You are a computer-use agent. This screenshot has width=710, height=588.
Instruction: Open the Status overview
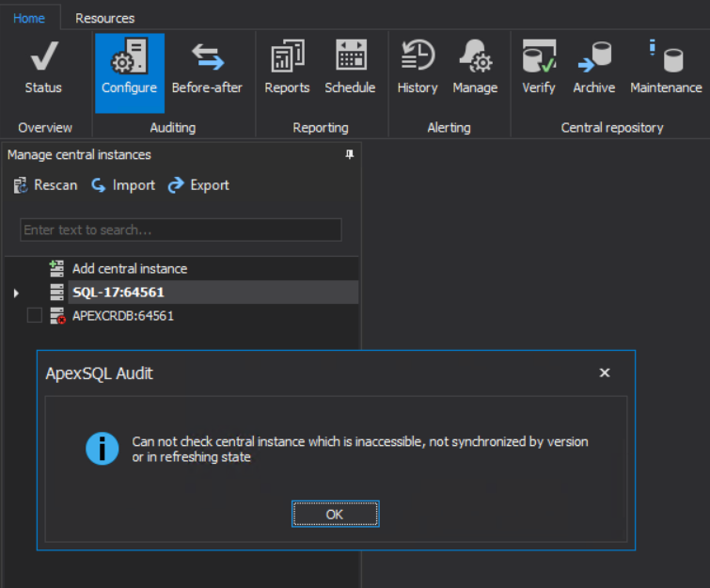pyautogui.click(x=43, y=68)
